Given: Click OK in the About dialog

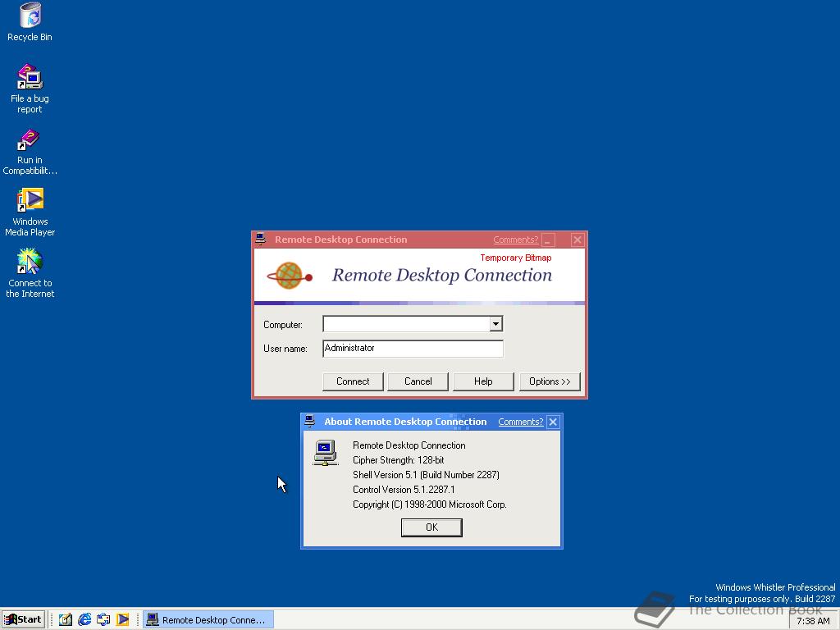Looking at the screenshot, I should 431,527.
